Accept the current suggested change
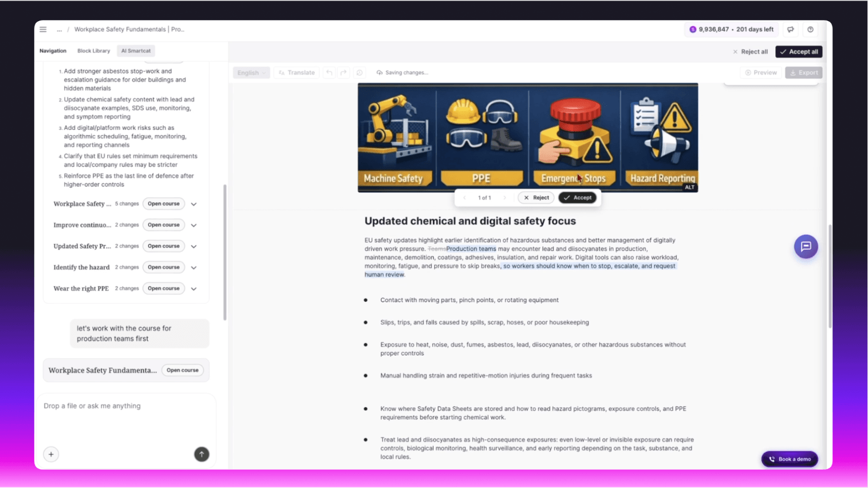 click(577, 198)
